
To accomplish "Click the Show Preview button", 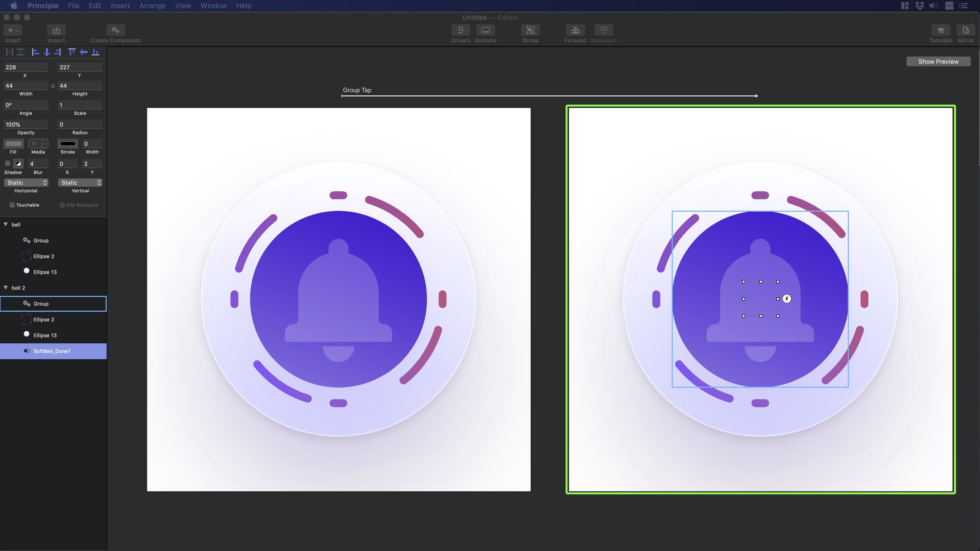I will [938, 61].
